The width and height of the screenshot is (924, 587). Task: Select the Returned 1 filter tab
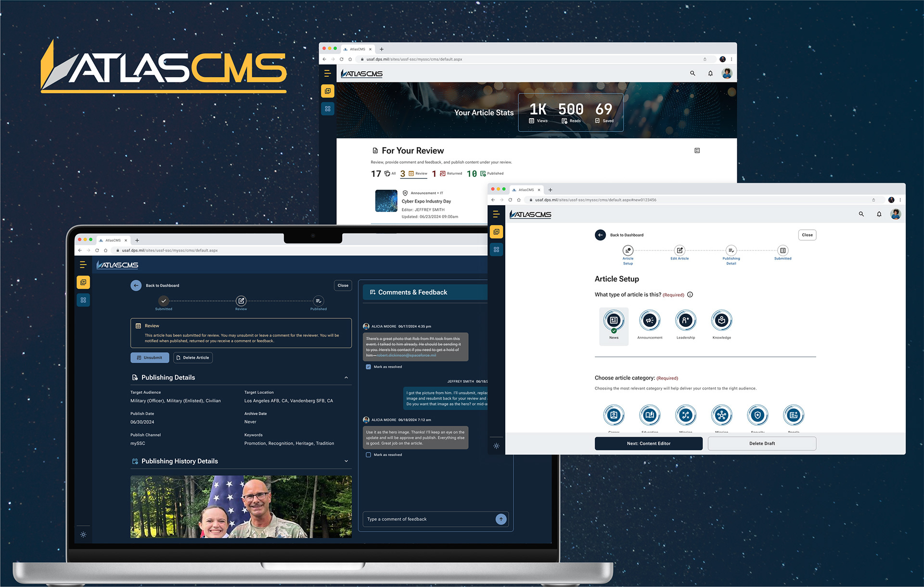[447, 173]
